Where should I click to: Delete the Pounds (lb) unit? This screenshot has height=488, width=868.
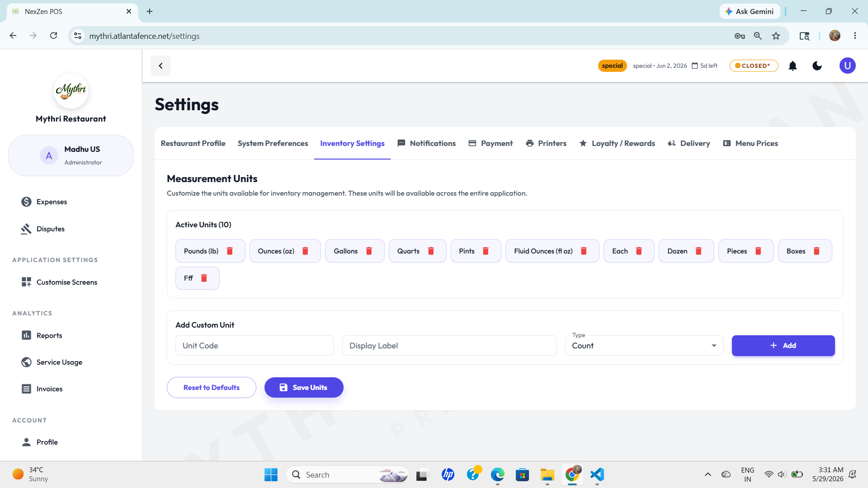click(x=230, y=251)
